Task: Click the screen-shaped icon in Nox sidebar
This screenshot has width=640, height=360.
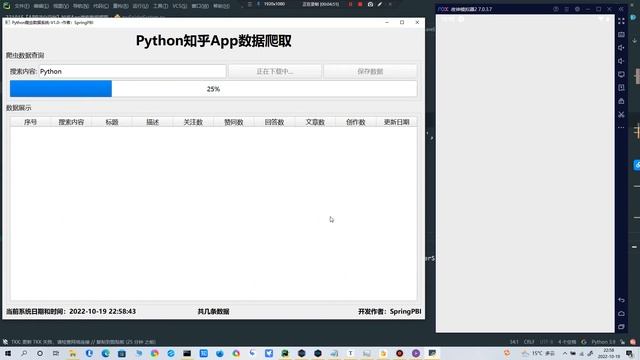Action: 621,74
